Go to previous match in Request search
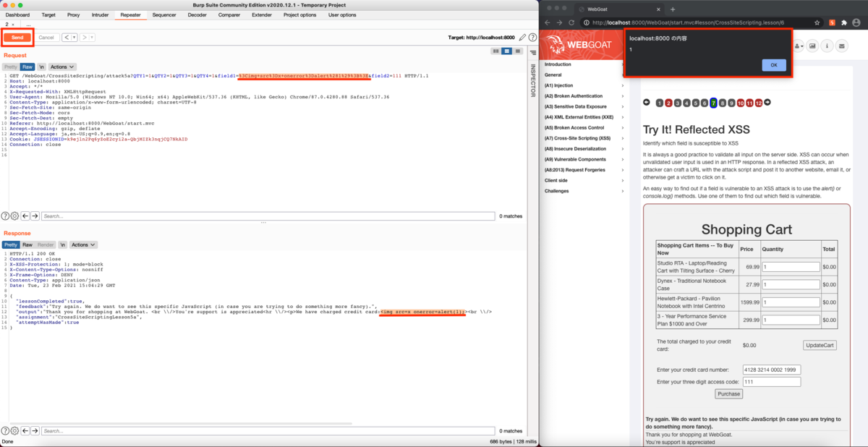 click(x=25, y=216)
